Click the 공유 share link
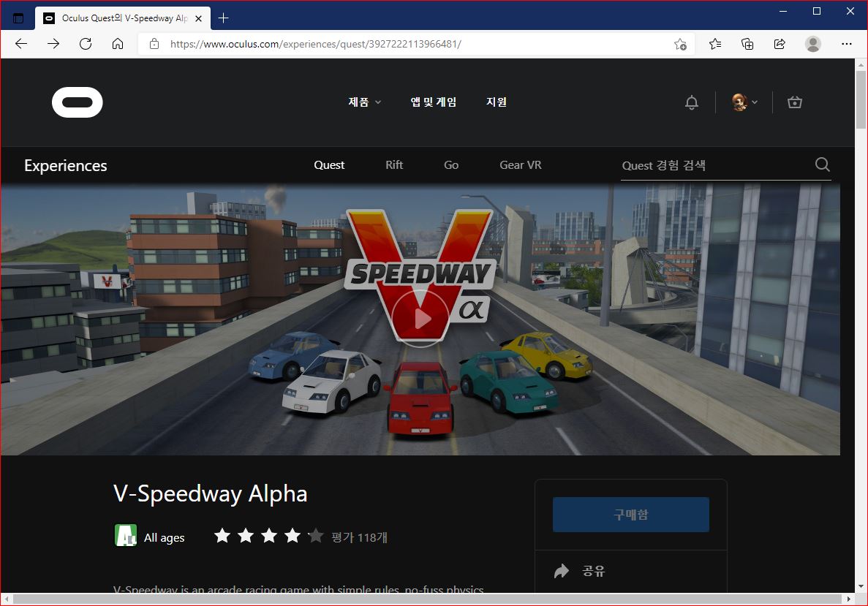This screenshot has height=606, width=868. point(594,571)
